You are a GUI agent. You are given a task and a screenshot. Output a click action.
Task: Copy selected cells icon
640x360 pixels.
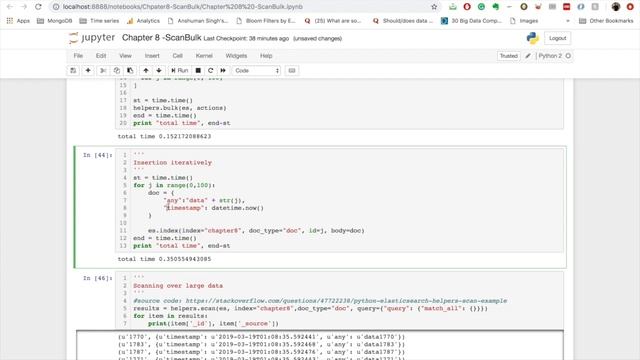[x=116, y=71]
